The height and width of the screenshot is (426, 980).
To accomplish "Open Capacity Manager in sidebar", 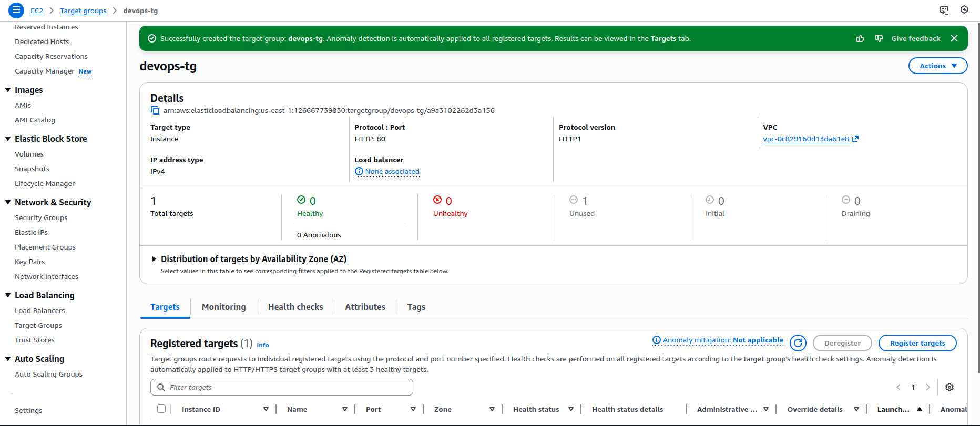I will pyautogui.click(x=44, y=71).
